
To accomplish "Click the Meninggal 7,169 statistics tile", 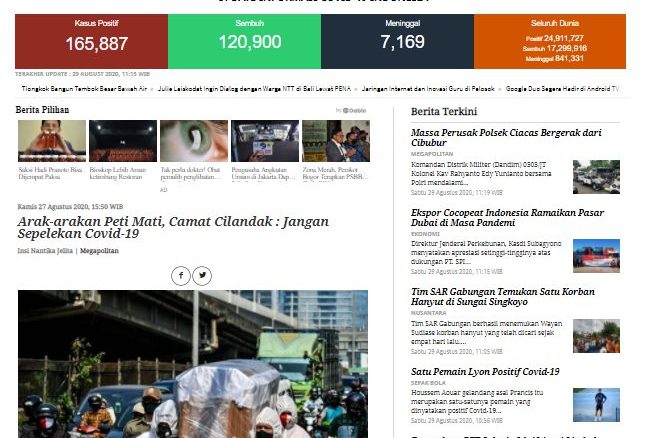I will click(397, 41).
